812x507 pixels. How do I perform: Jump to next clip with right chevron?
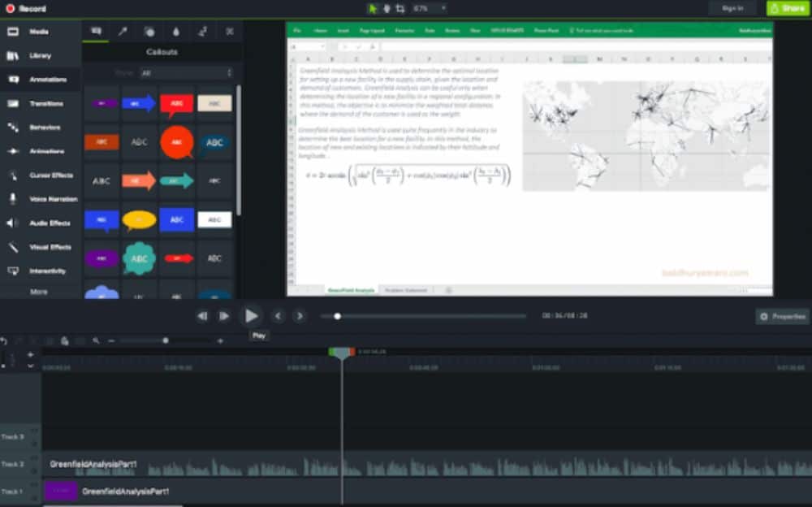point(300,316)
